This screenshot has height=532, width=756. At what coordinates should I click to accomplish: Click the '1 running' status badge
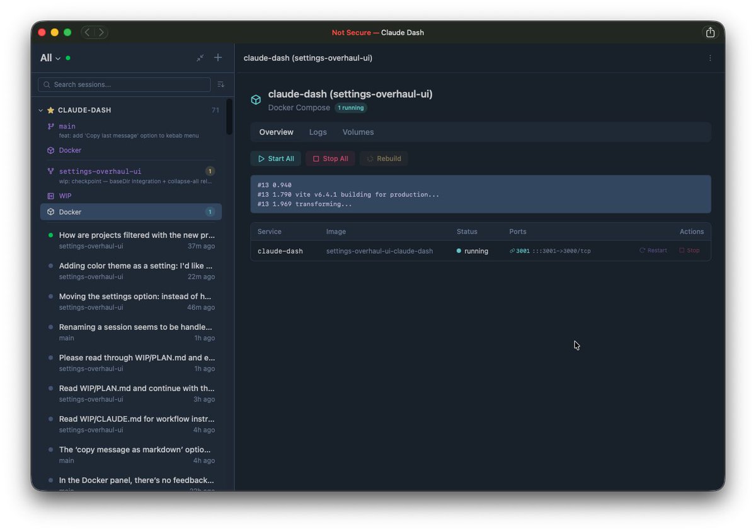[351, 108]
